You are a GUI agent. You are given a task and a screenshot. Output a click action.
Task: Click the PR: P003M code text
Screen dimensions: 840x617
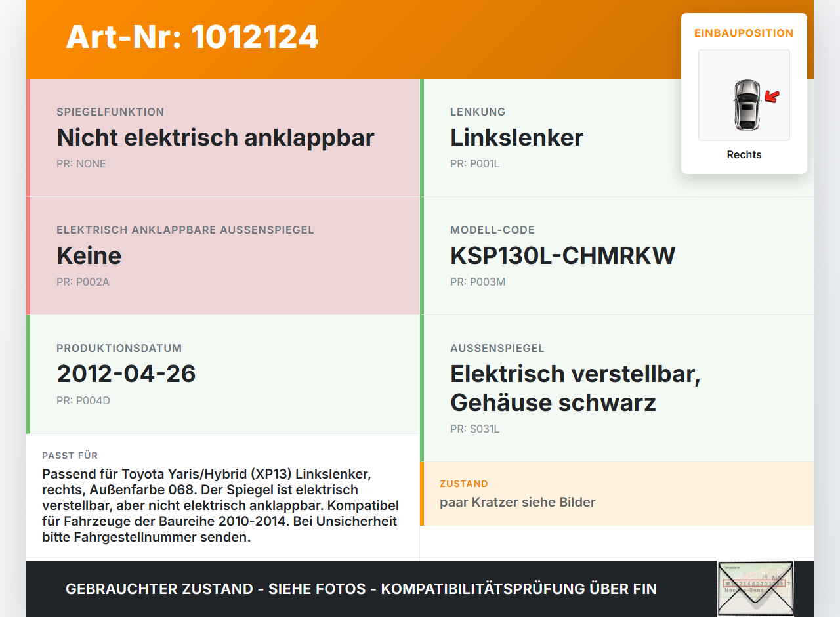pos(478,282)
